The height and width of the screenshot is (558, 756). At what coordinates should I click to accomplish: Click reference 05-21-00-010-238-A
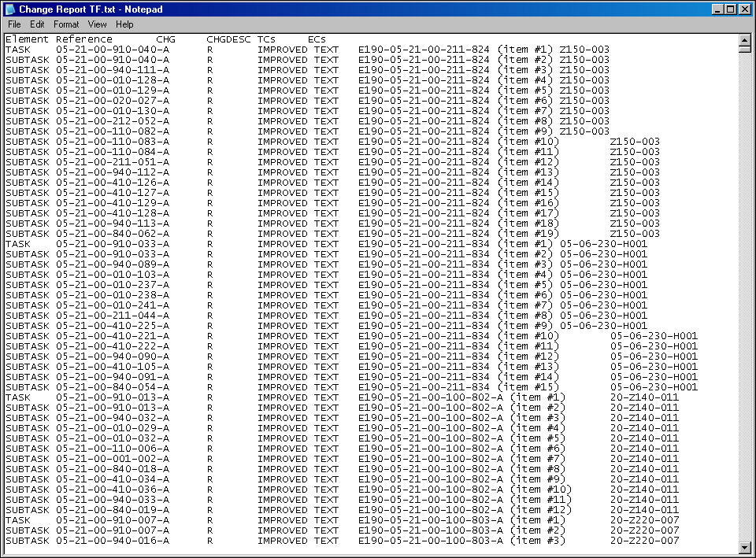(113, 295)
